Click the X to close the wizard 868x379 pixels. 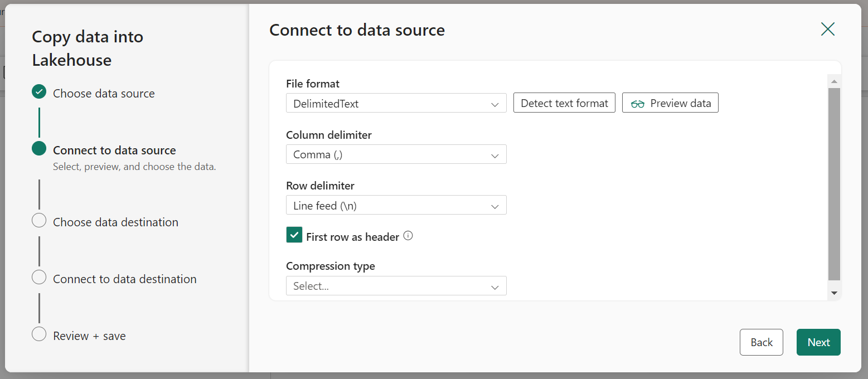coord(828,29)
